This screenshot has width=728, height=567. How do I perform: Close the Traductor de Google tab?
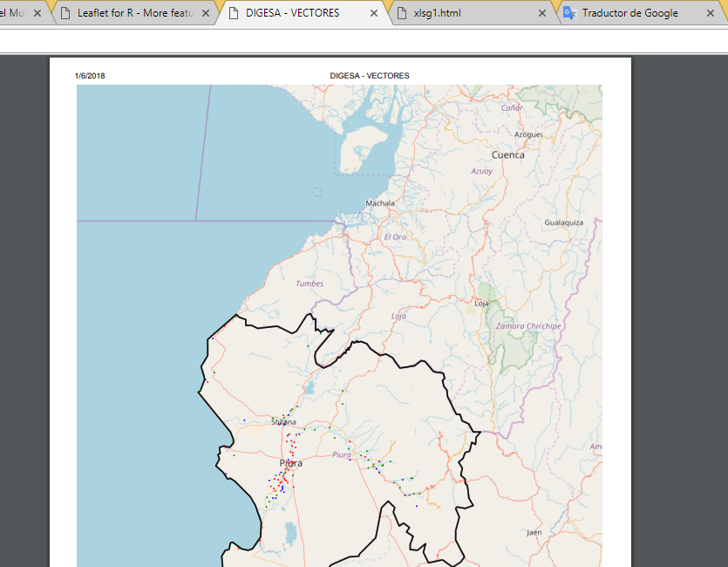coord(711,13)
